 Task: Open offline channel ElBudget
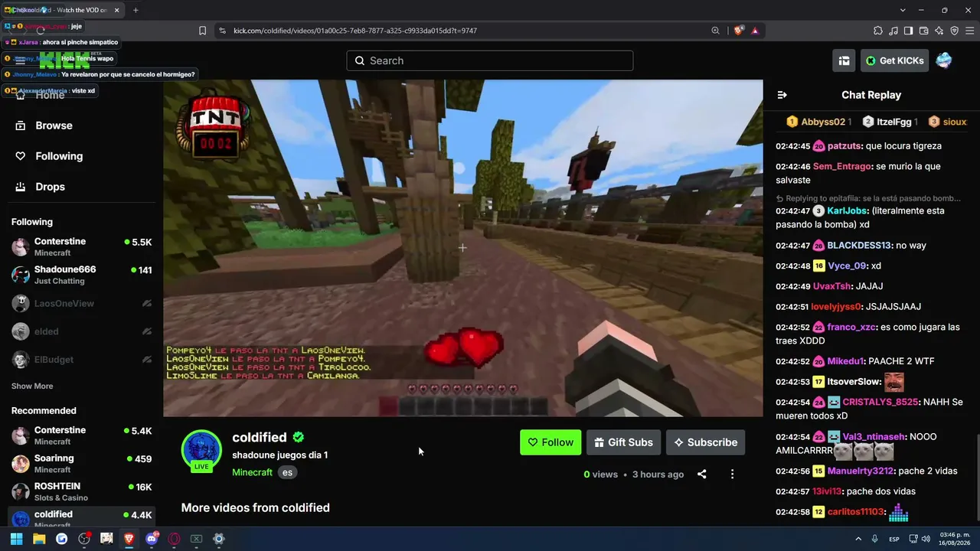(81, 359)
